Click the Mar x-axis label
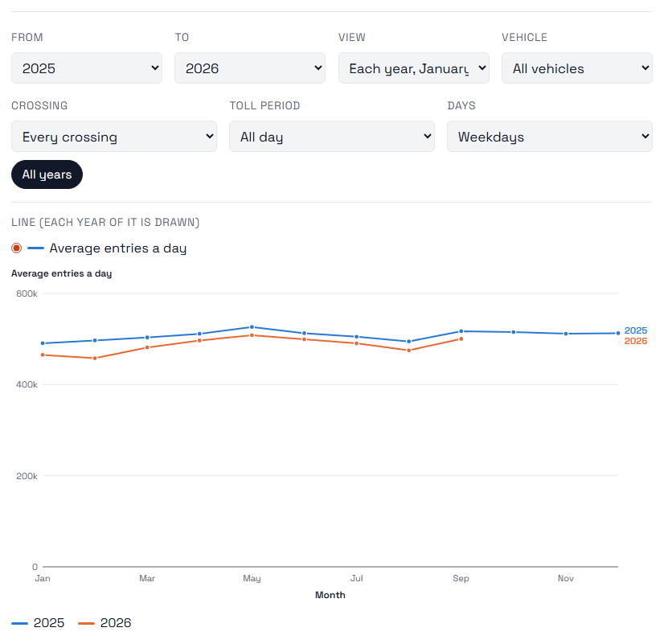The image size is (664, 644). [x=147, y=578]
